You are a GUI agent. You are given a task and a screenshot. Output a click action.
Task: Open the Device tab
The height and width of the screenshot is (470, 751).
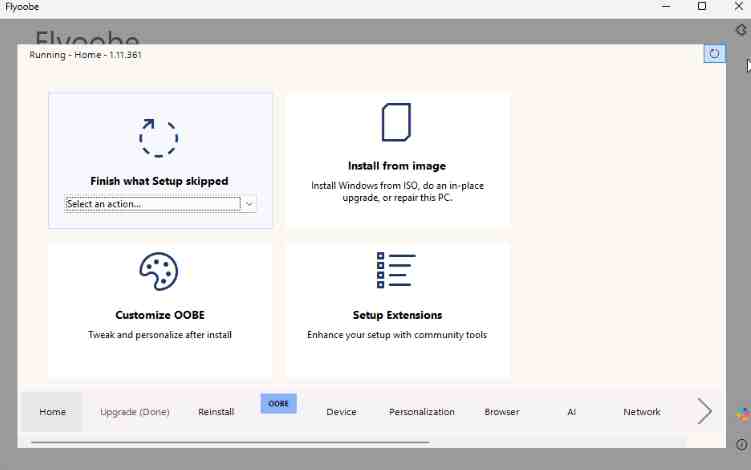tap(341, 412)
